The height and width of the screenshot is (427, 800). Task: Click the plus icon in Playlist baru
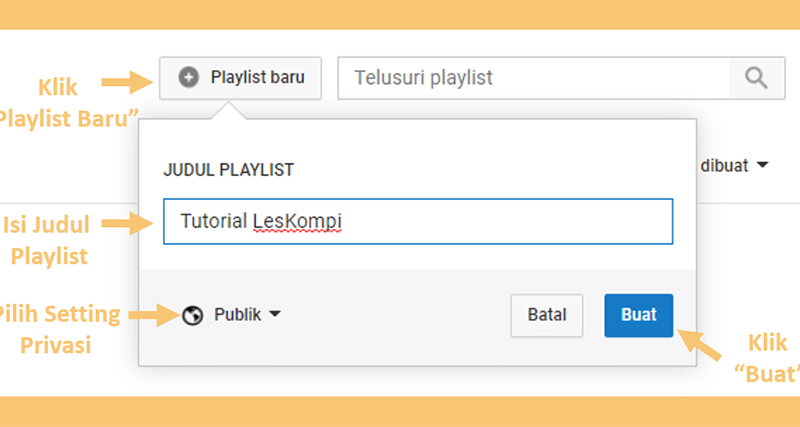[189, 78]
